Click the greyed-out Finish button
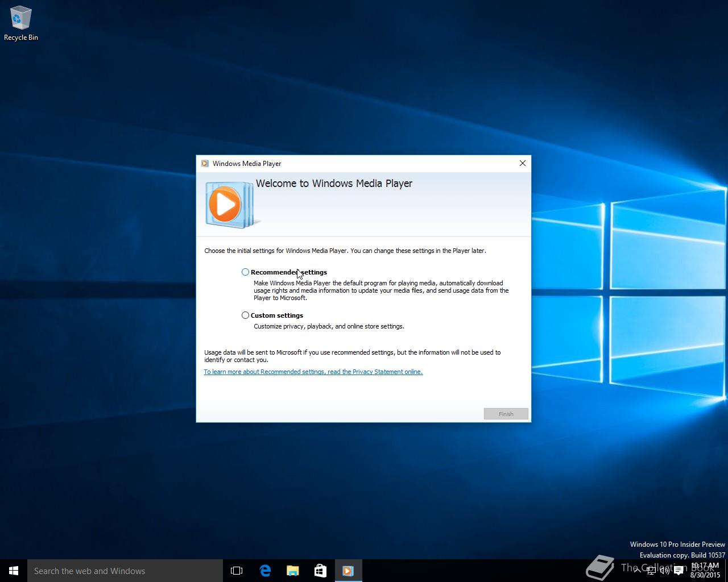 point(506,414)
